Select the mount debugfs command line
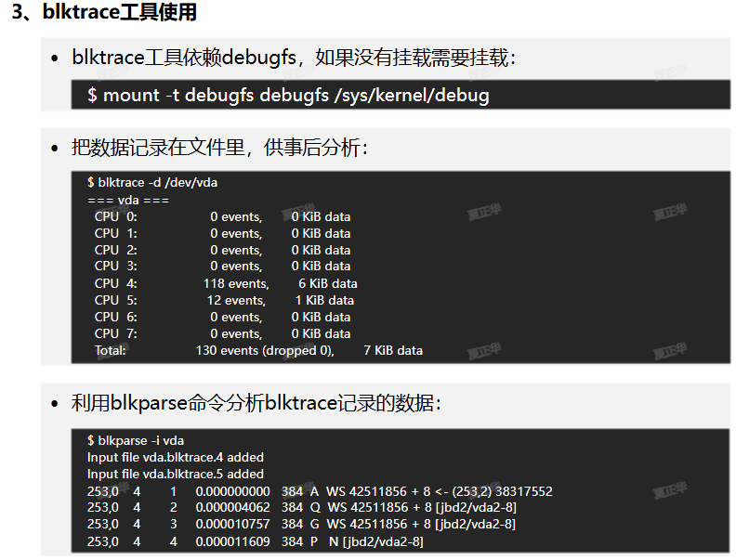736x560 pixels. click(x=288, y=95)
